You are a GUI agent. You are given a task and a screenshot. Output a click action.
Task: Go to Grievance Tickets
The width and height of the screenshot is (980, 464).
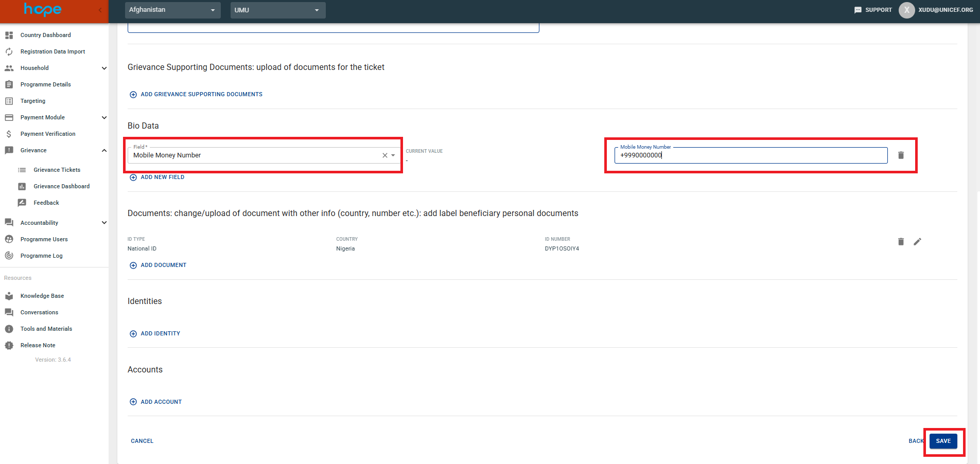[x=57, y=170]
